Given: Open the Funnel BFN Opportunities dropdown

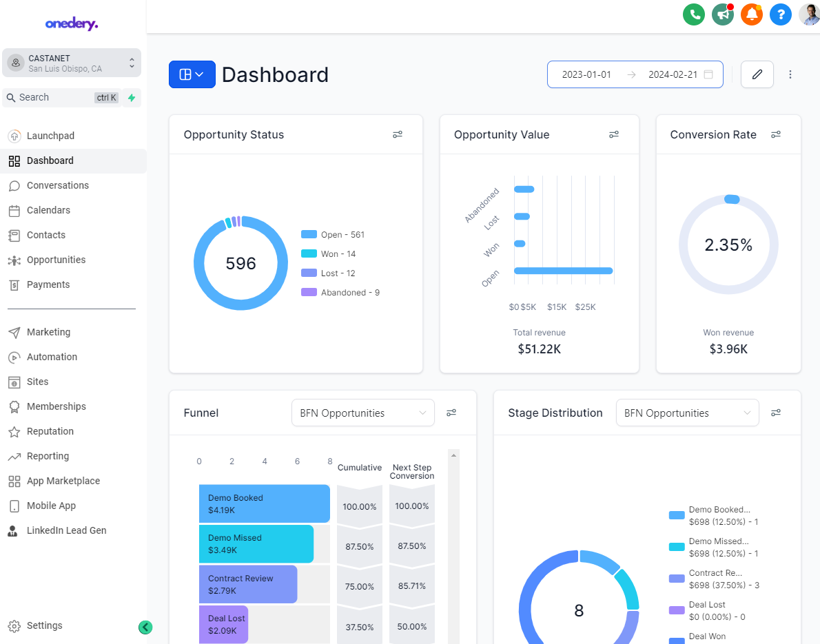Looking at the screenshot, I should (x=362, y=412).
